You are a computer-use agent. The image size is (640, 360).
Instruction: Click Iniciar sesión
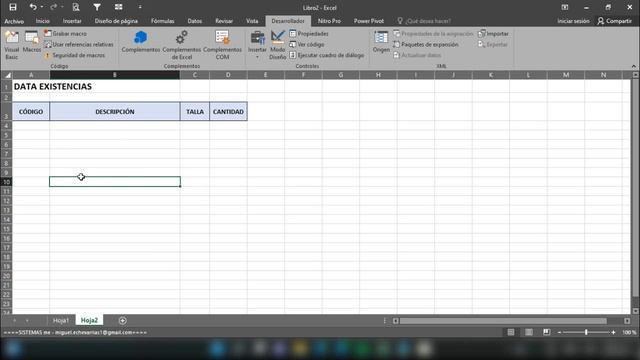pyautogui.click(x=573, y=21)
